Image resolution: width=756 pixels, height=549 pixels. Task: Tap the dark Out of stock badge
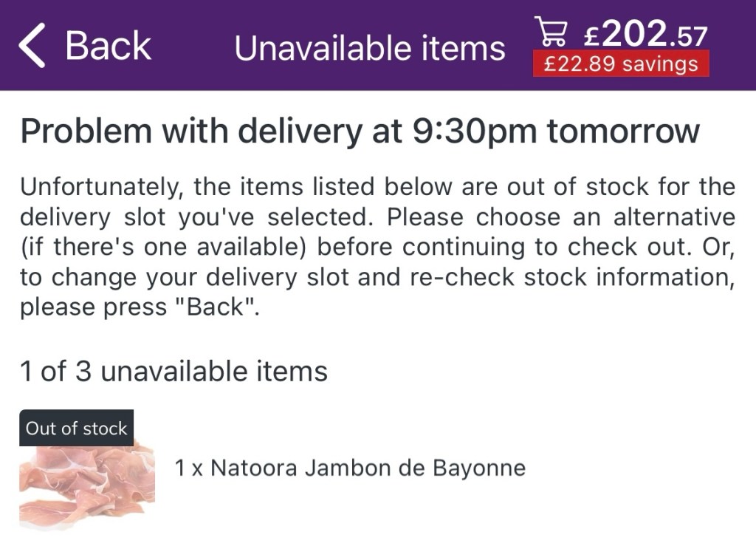(x=76, y=429)
